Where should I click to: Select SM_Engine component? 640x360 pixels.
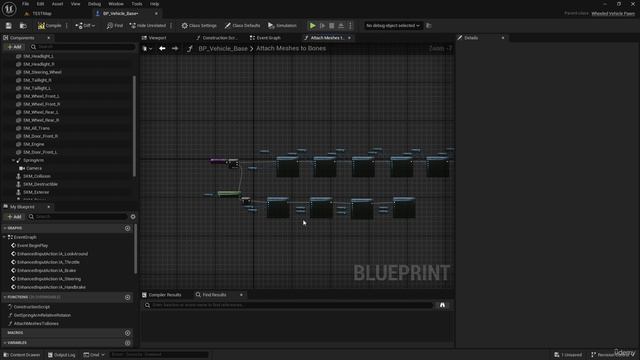33,144
